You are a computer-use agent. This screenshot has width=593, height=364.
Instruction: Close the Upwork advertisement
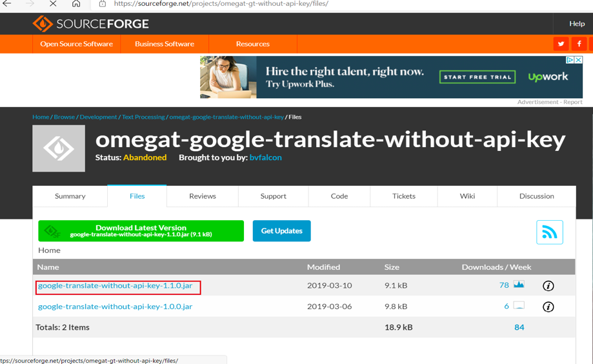578,60
